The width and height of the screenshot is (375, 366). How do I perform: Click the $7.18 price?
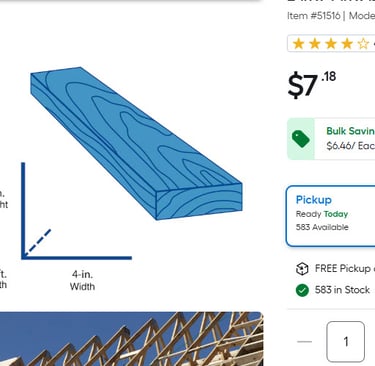click(312, 85)
